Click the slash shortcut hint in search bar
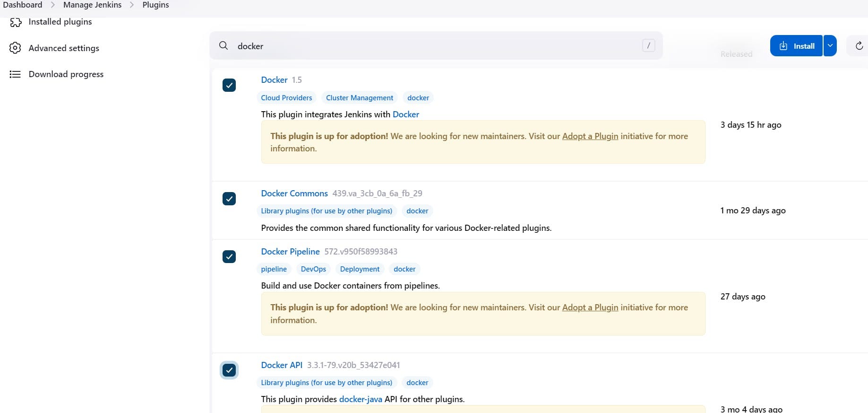This screenshot has width=868, height=413. pyautogui.click(x=648, y=45)
